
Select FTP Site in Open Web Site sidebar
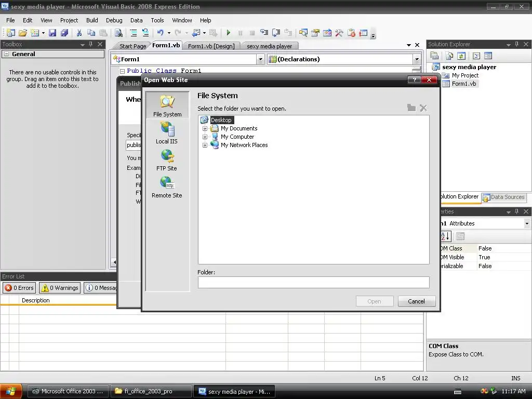point(167,160)
